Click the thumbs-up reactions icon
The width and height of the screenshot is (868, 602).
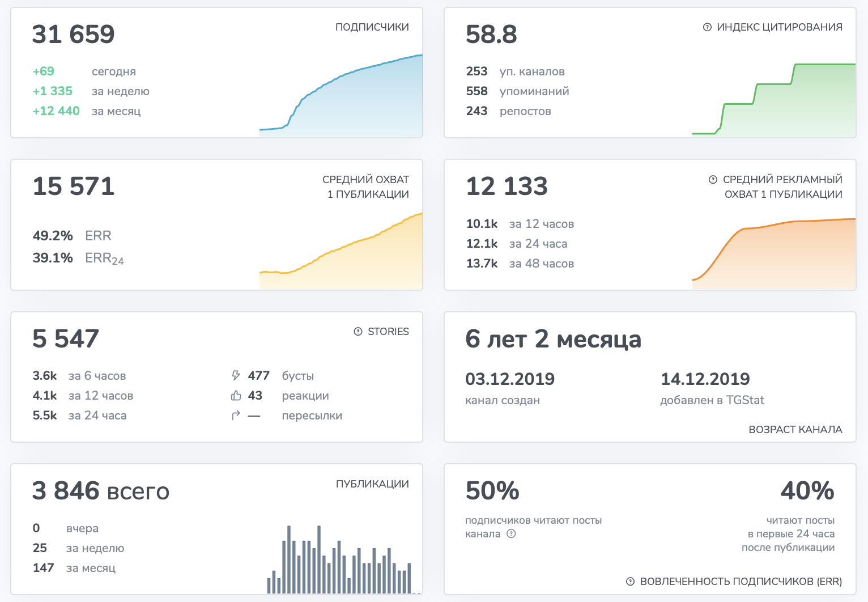(236, 396)
